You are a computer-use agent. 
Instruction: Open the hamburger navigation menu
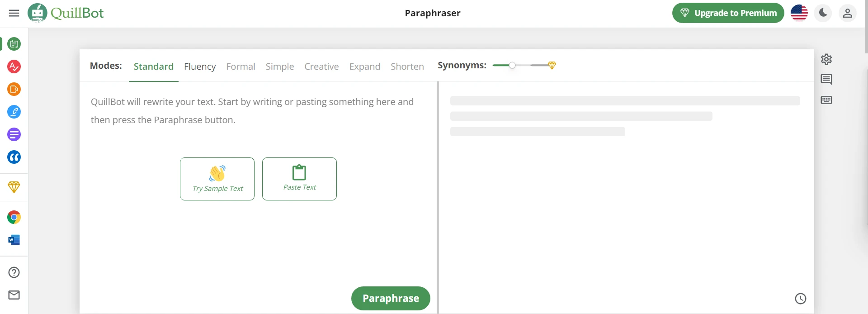click(x=14, y=13)
